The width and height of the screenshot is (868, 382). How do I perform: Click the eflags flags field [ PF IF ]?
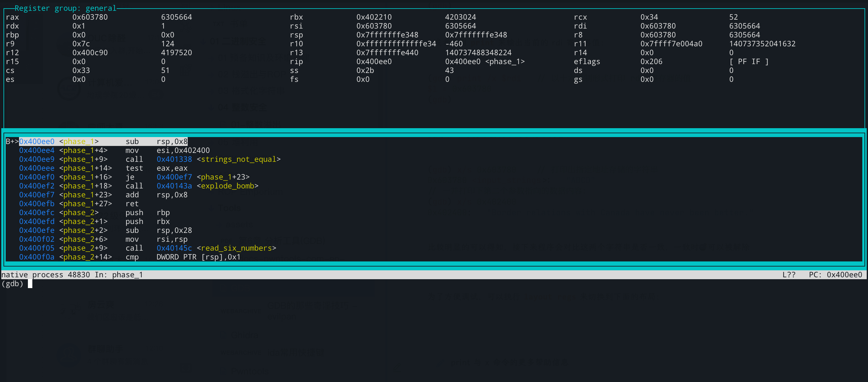click(749, 61)
